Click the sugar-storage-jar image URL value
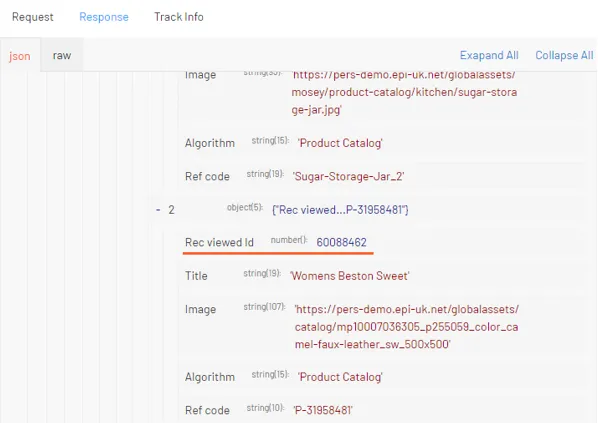Image resolution: width=598 pixels, height=423 pixels. 404,93
